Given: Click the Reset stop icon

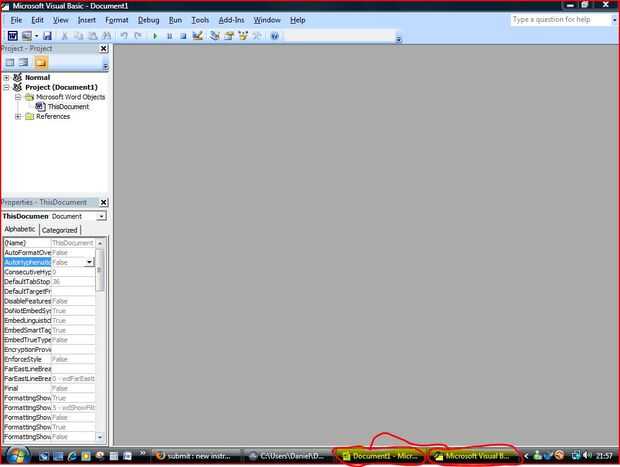Looking at the screenshot, I should [x=183, y=36].
